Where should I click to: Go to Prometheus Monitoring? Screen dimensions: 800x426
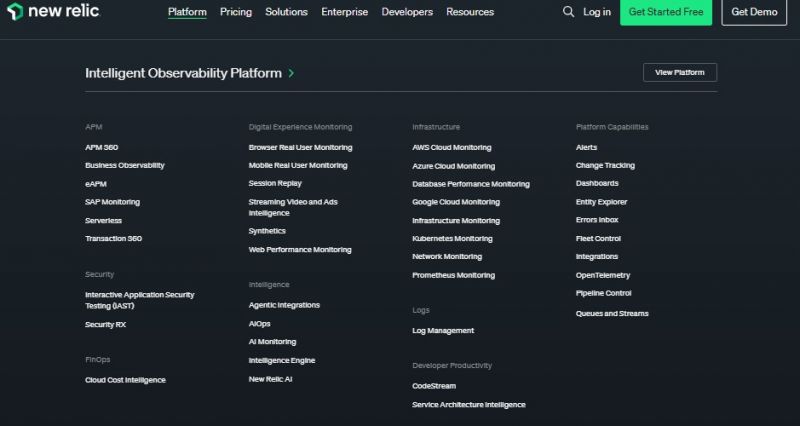(x=454, y=275)
